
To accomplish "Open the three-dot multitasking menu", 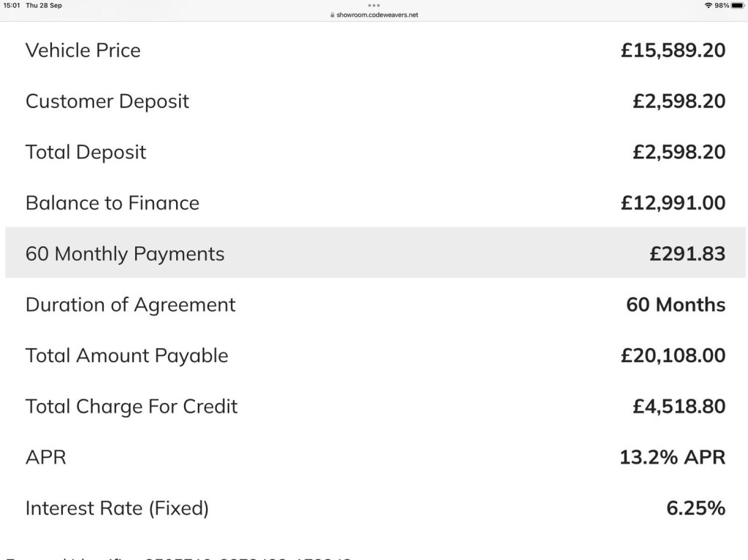I will coord(374,5).
